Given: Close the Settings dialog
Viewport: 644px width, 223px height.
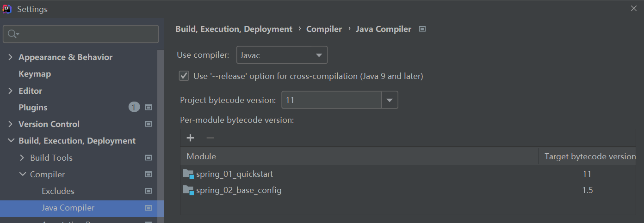Looking at the screenshot, I should tap(633, 8).
